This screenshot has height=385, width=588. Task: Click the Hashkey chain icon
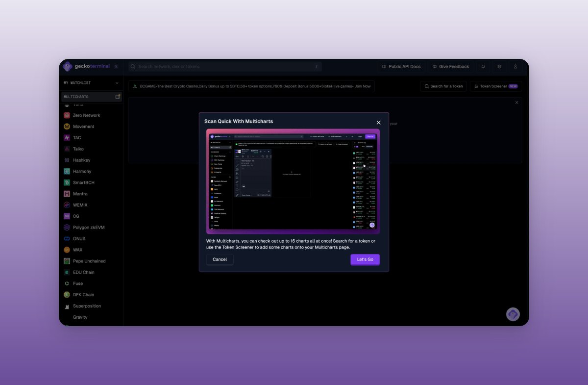pos(67,160)
